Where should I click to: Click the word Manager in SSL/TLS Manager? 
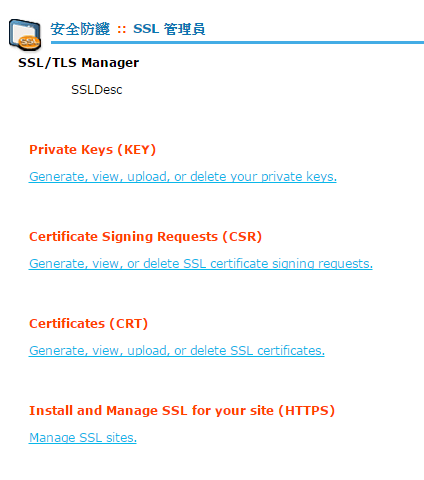(110, 63)
